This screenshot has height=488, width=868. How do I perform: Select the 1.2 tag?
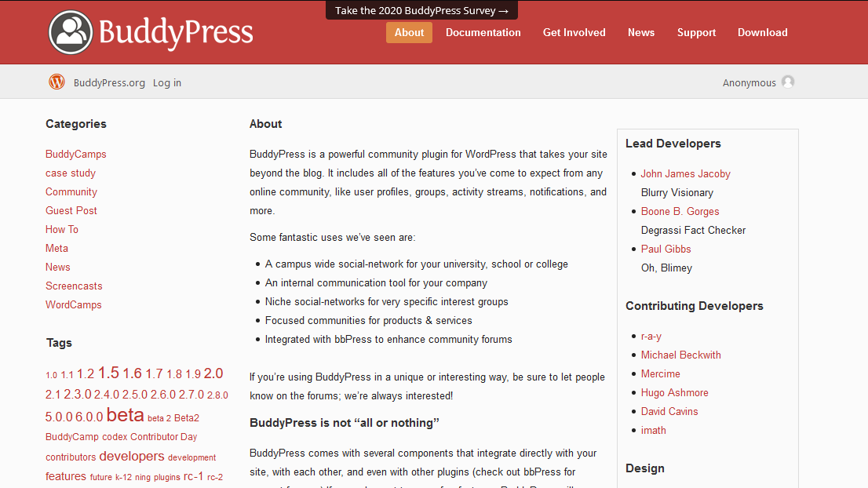coord(86,374)
